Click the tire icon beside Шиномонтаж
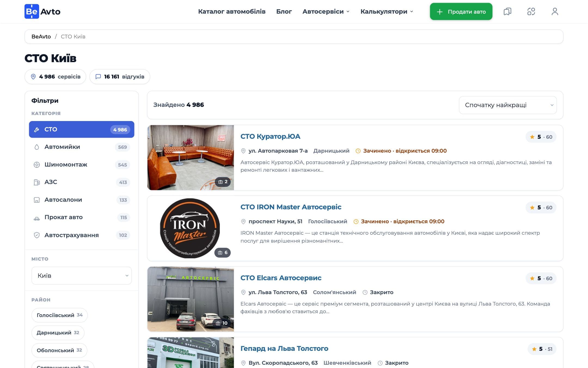588x368 pixels. 36,165
